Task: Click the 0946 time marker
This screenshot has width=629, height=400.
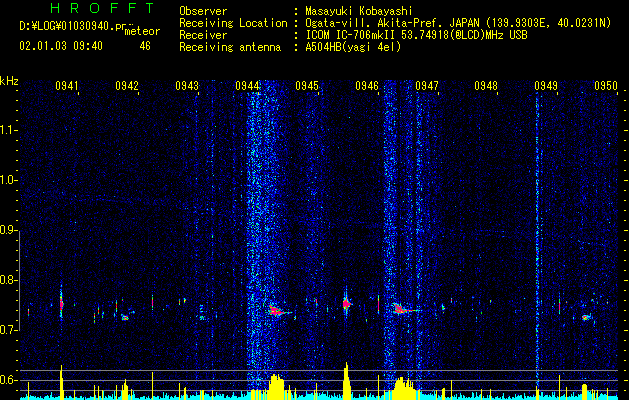Action: coord(367,86)
